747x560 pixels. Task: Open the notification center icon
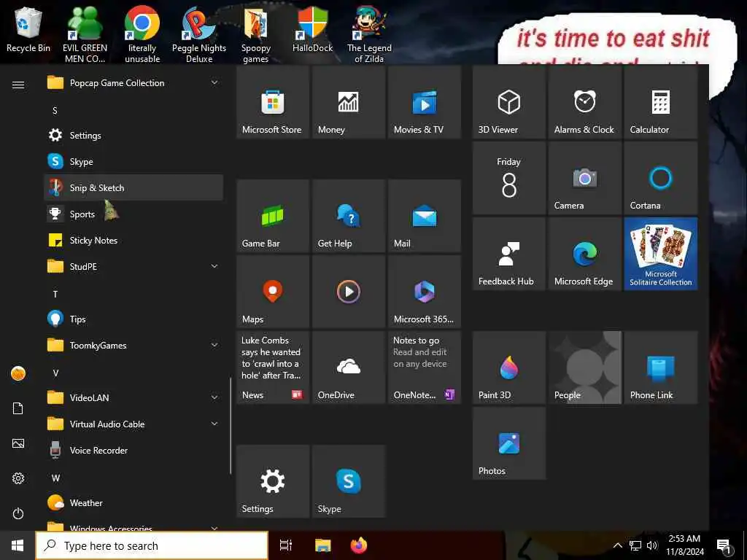(x=724, y=545)
